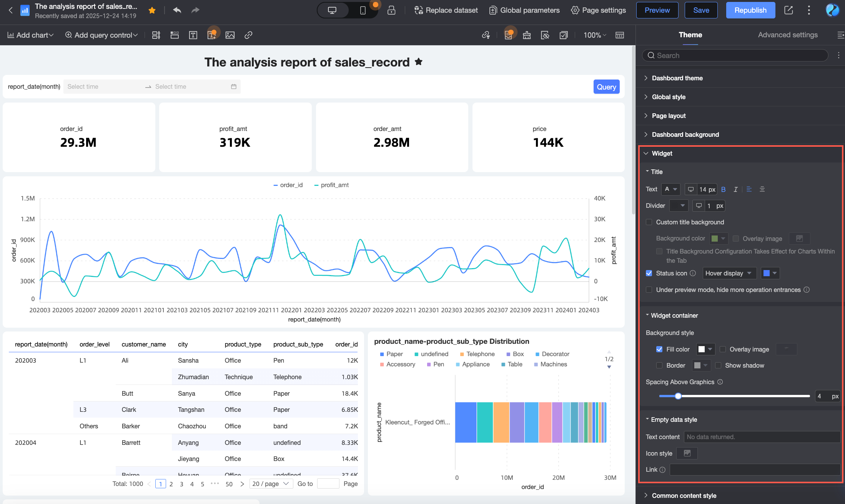Click the undo arrow icon
Screen dimensions: 845x504
[177, 10]
